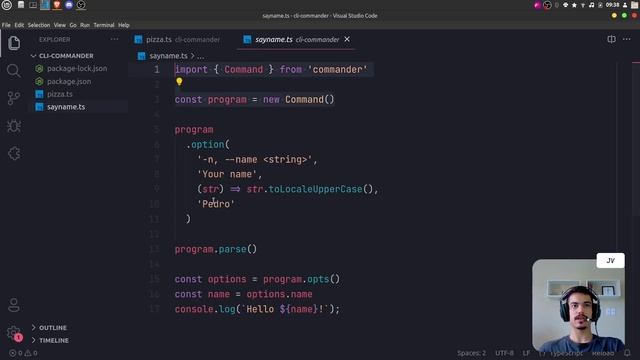The width and height of the screenshot is (640, 360).
Task: Click the OBS tray icon in system tray
Action: pyautogui.click(x=547, y=5)
